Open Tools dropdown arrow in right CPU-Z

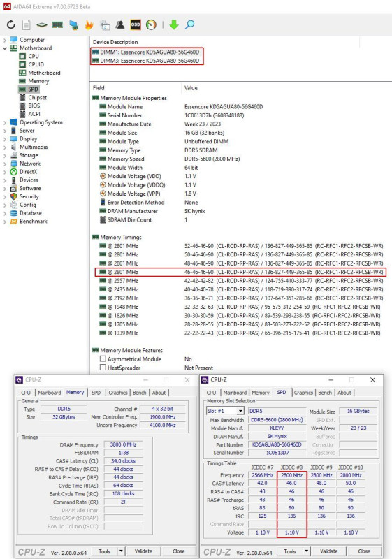[307, 551]
